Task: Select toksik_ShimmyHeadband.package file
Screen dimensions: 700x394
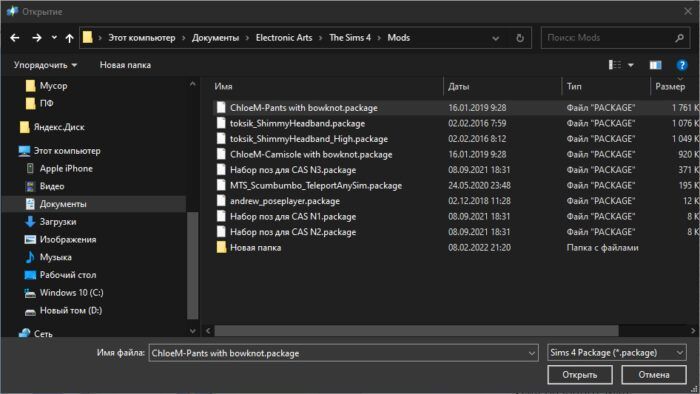Action: pos(297,124)
